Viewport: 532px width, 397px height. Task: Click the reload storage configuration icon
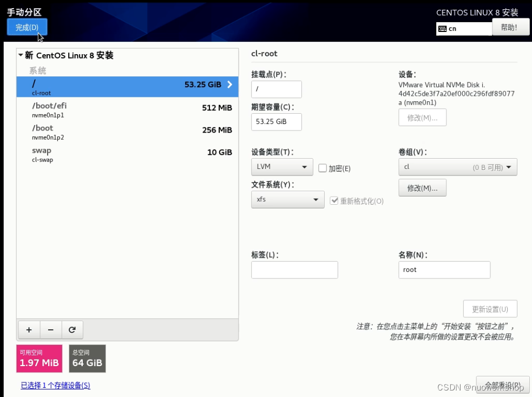[72, 330]
